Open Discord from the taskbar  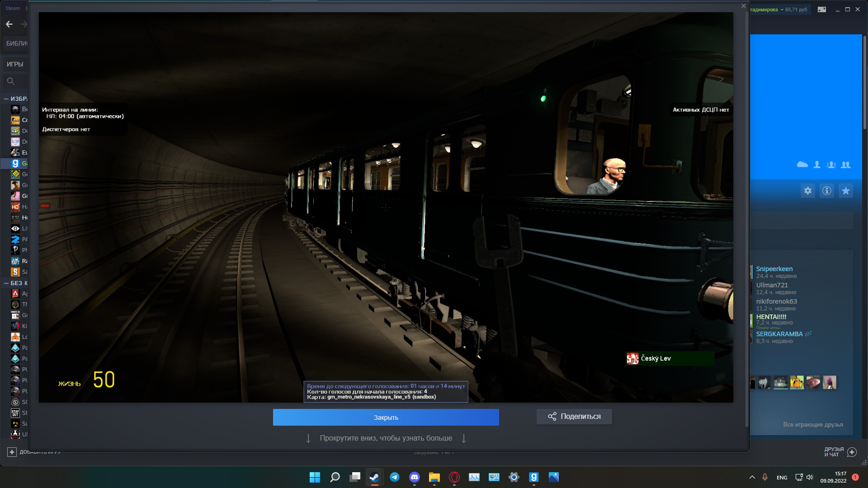[x=414, y=477]
